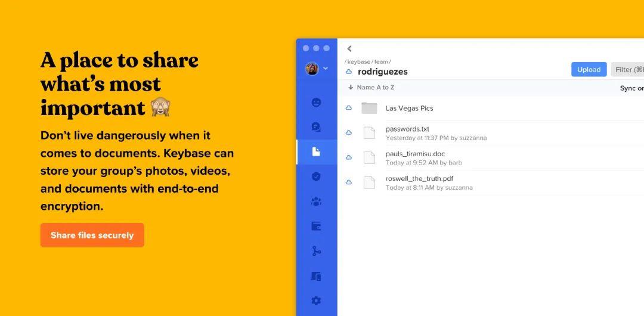Open the People tab smiley icon
Viewport: 644px width, 316px height.
click(316, 103)
